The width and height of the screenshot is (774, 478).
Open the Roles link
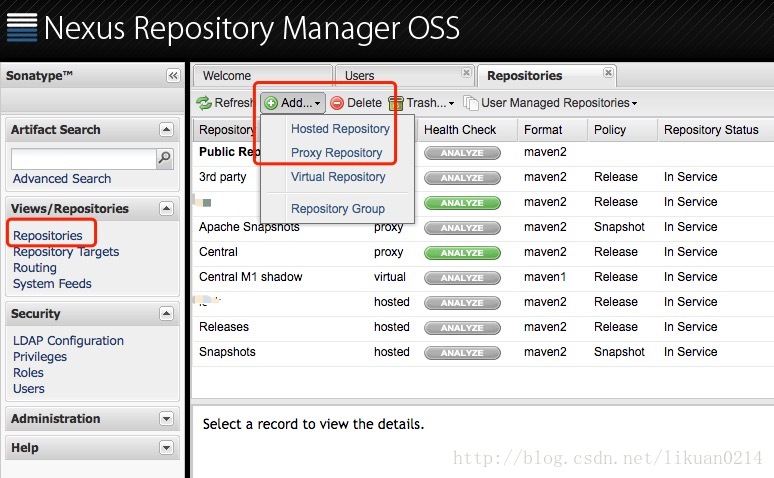pyautogui.click(x=28, y=373)
